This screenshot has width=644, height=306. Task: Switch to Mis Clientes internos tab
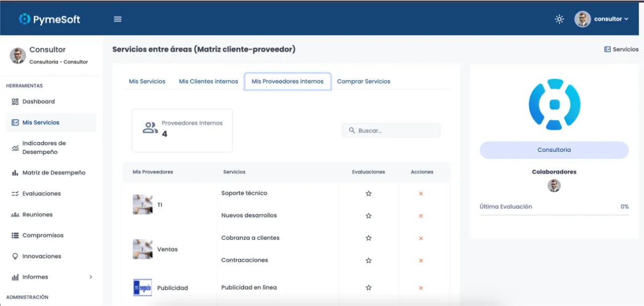pos(208,82)
